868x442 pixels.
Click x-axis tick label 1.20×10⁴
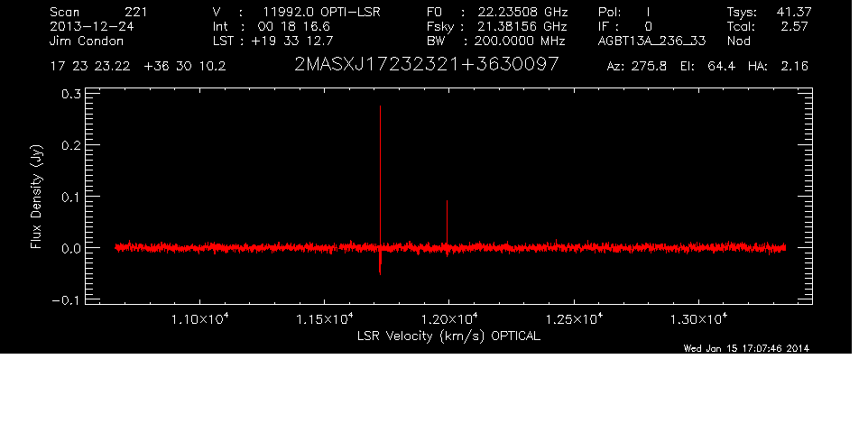pos(449,318)
